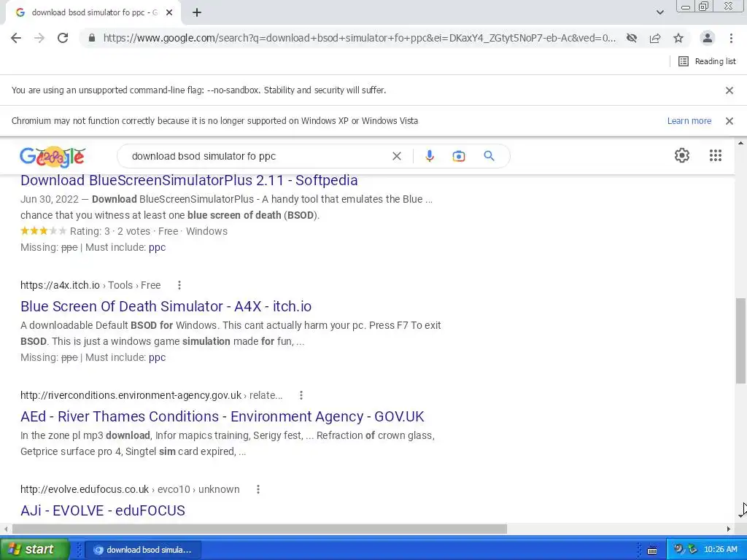Click the riverconditions.environment-agency.gov.uk breadcrumb
The height and width of the screenshot is (560, 747).
coord(152,395)
